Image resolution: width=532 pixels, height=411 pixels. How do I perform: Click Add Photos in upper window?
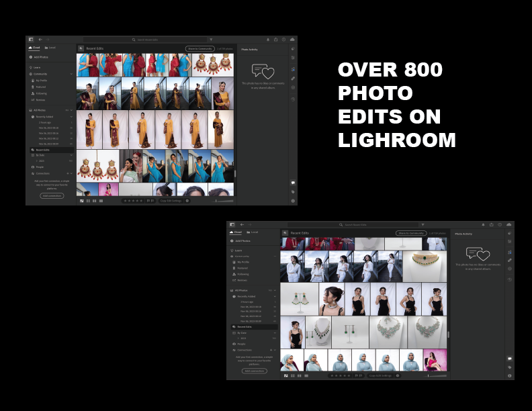point(38,57)
